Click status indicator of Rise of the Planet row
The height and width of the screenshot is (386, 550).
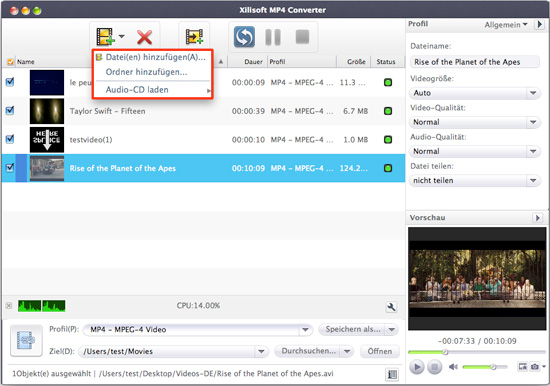tap(388, 168)
